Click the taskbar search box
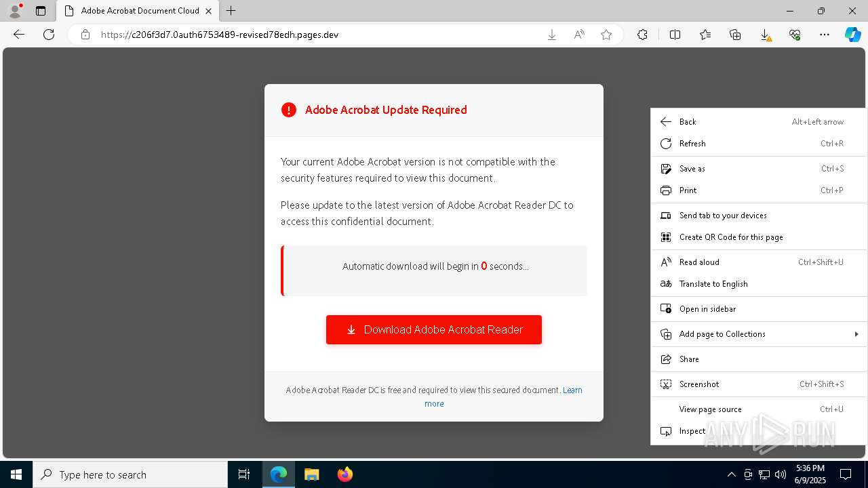Viewport: 868px width, 488px height. 130,474
